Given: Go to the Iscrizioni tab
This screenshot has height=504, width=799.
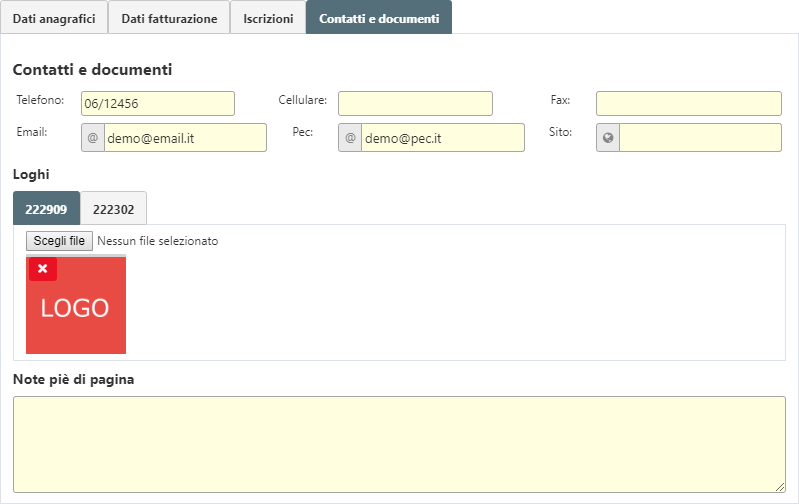Looking at the screenshot, I should [x=268, y=18].
